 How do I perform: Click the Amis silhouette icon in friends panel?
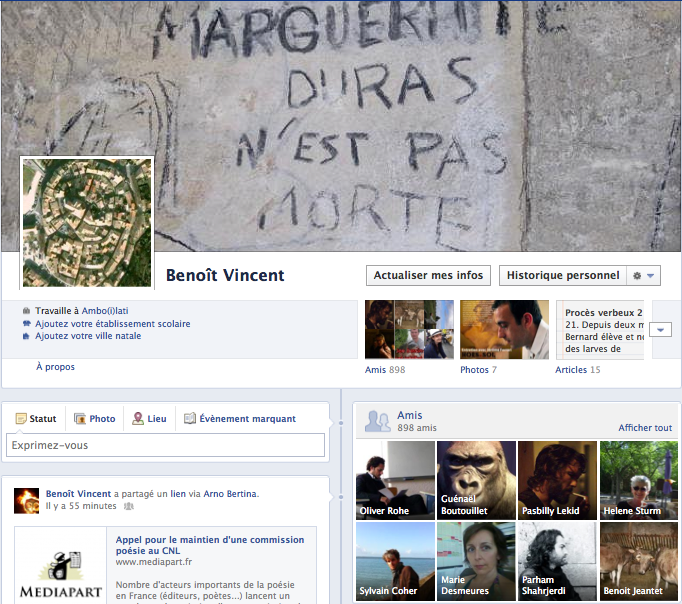377,421
